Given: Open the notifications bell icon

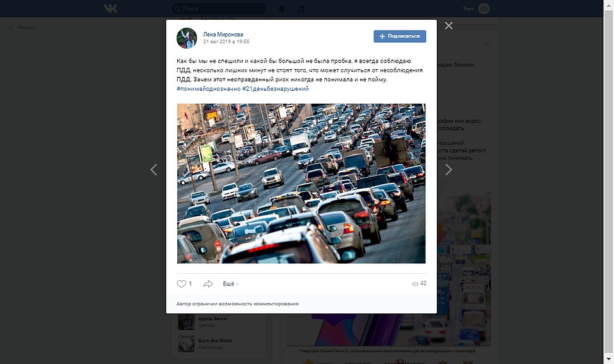Looking at the screenshot, I should [x=282, y=8].
